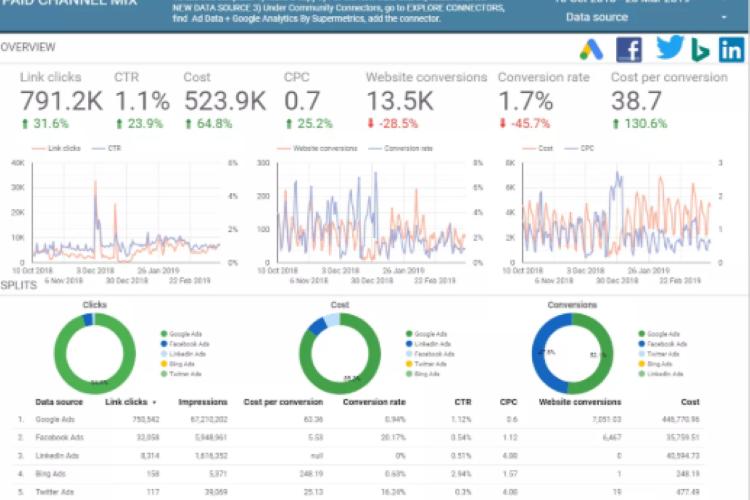Image resolution: width=750 pixels, height=500 pixels.
Task: Sort table by CTR column header
Action: [x=463, y=402]
